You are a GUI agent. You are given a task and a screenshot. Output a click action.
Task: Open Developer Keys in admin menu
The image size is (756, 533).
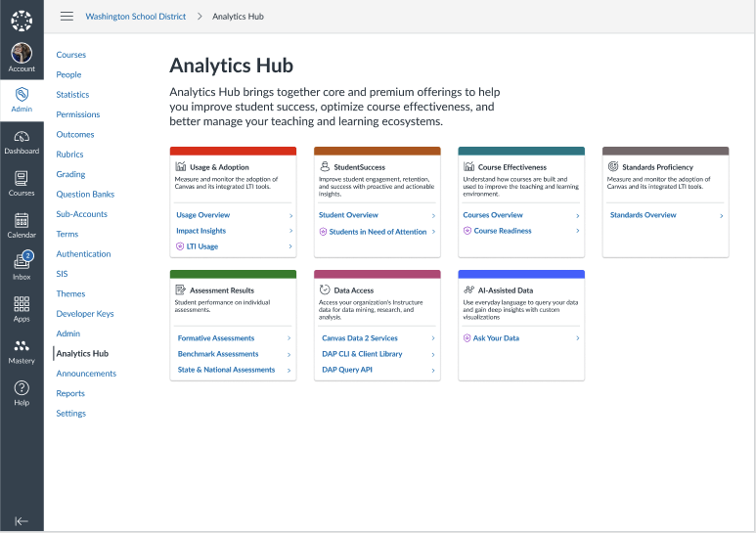[x=85, y=314]
